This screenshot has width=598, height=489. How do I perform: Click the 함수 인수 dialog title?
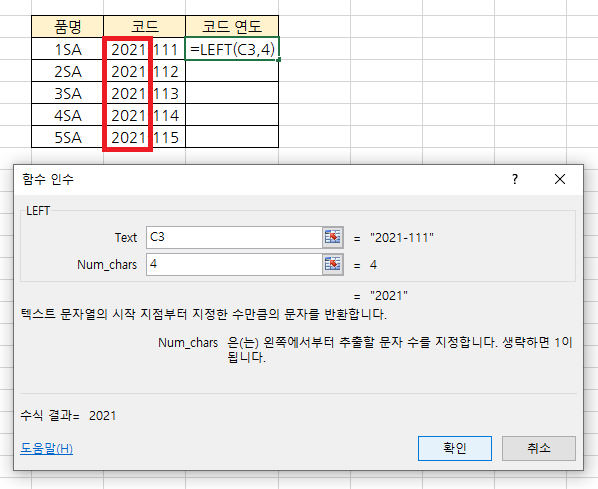point(48,179)
